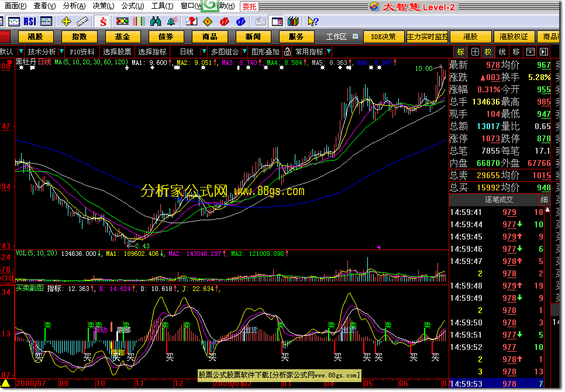Click the left yellow 港股 button
The image size is (565, 392).
tap(35, 36)
